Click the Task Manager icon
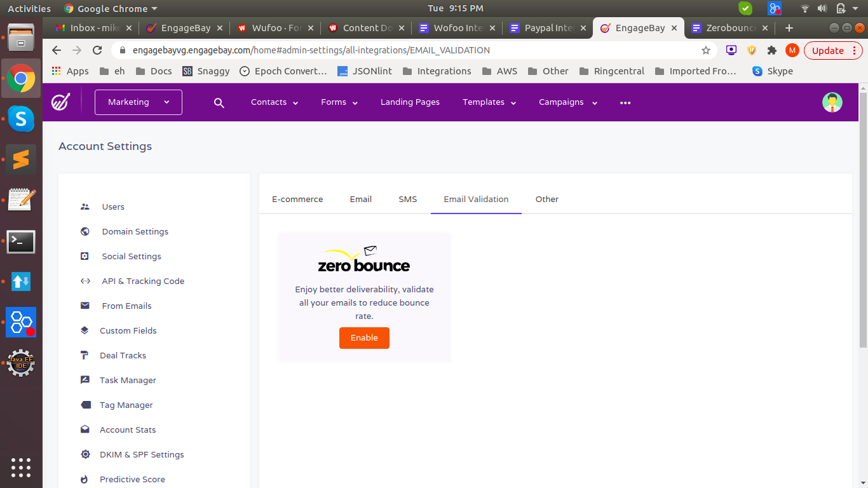Image resolution: width=868 pixels, height=488 pixels. (85, 380)
